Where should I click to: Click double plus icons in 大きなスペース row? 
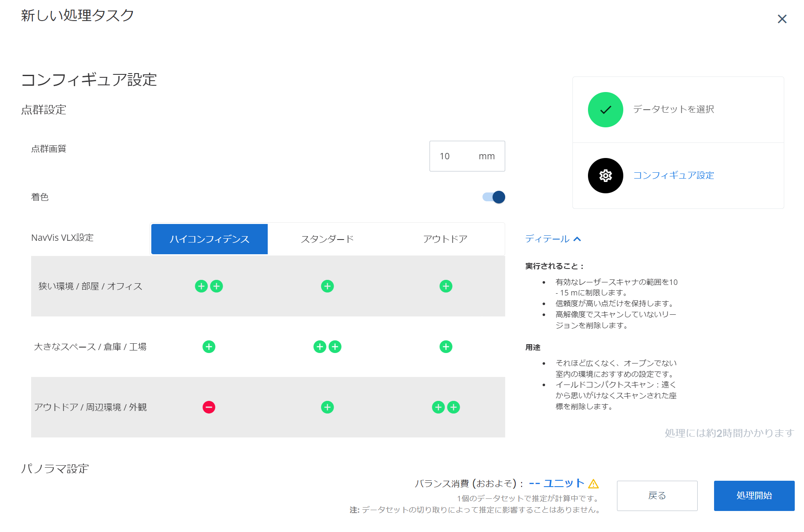point(327,347)
